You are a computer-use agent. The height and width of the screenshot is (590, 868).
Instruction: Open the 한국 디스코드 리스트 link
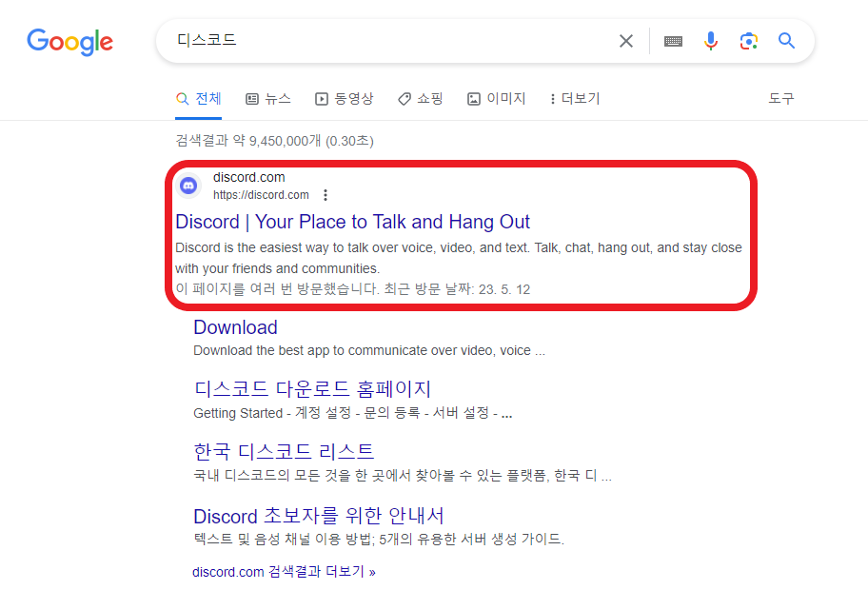click(284, 452)
